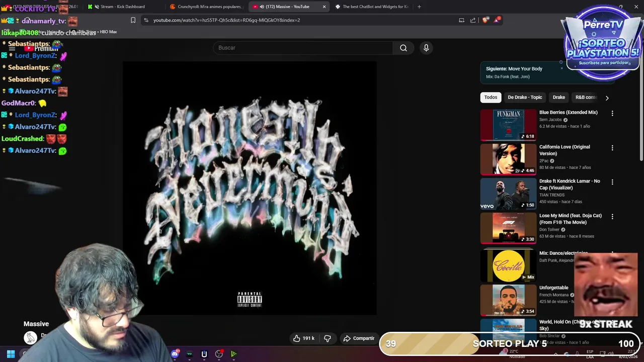This screenshot has width=644, height=362.
Task: Click the YouTube search magnifier button
Action: coord(404,48)
